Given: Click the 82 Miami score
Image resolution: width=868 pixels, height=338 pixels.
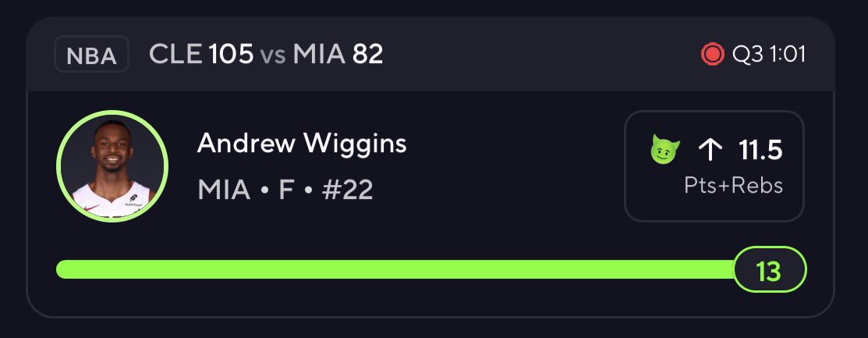Looking at the screenshot, I should (367, 55).
